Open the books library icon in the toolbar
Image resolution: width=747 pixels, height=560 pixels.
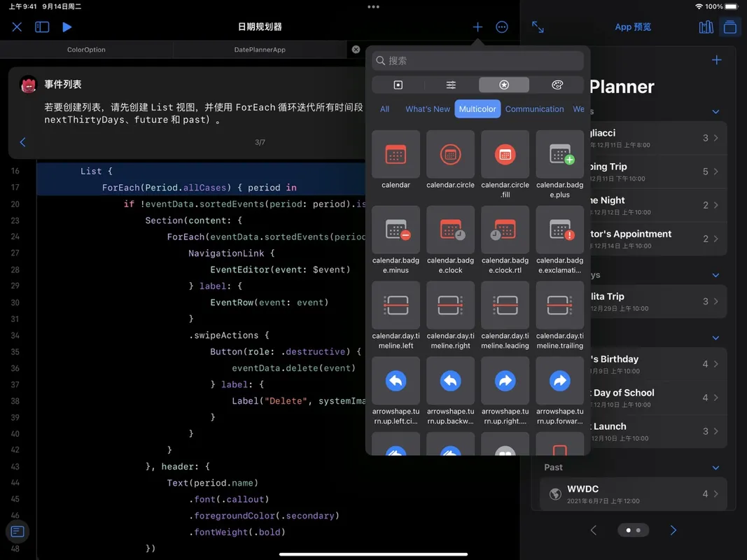pyautogui.click(x=706, y=27)
